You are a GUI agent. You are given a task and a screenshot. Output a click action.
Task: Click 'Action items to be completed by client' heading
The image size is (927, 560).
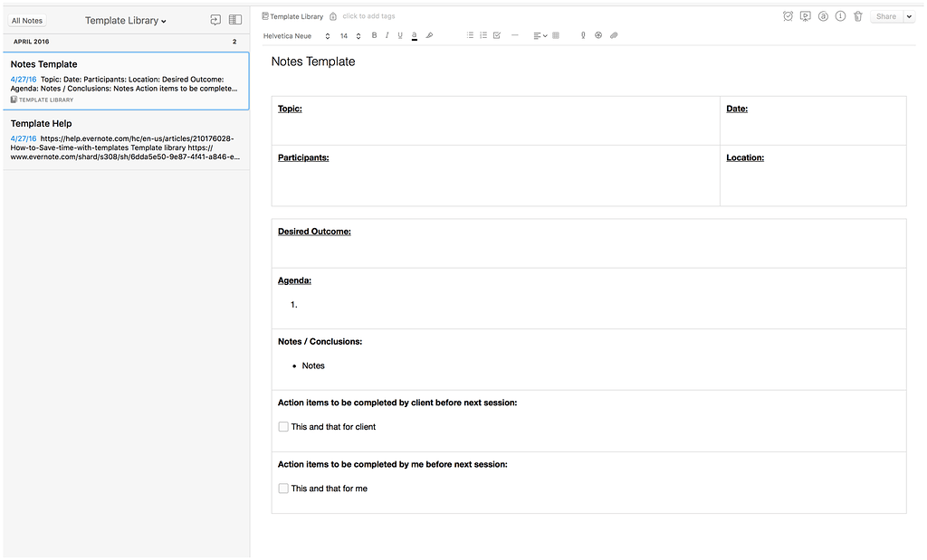(397, 403)
